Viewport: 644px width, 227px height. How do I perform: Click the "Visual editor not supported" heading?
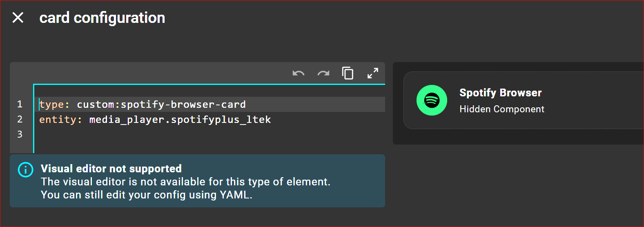click(111, 169)
